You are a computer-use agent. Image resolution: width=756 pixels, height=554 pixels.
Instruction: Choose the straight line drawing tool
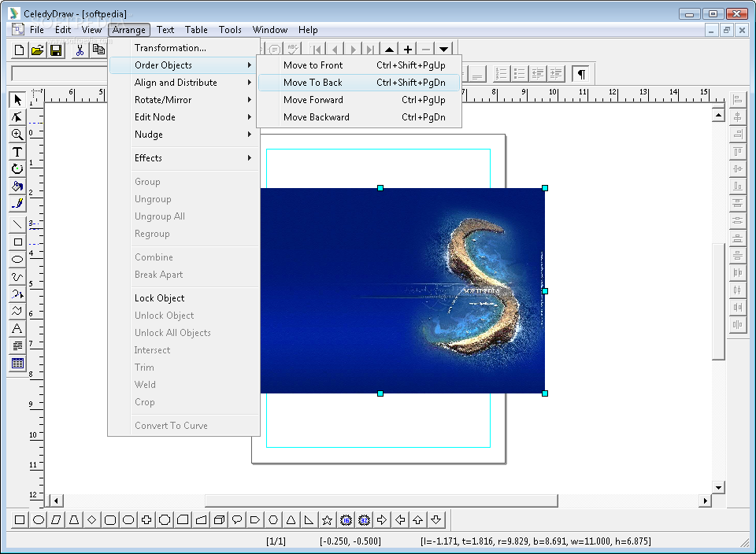pyautogui.click(x=17, y=224)
